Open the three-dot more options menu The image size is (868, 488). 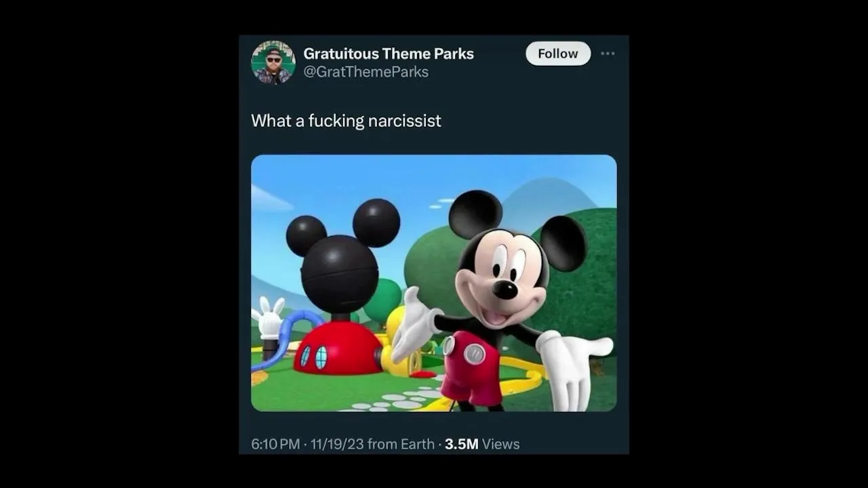tap(608, 54)
